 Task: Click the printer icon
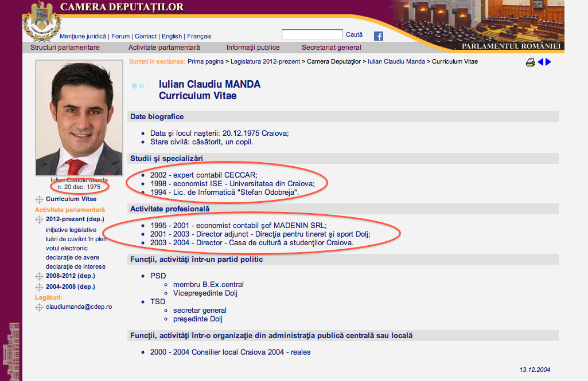coord(531,62)
